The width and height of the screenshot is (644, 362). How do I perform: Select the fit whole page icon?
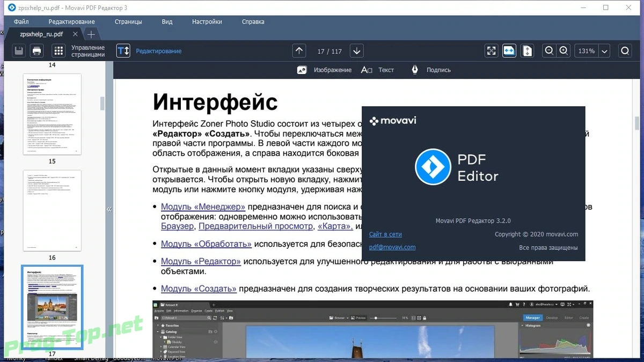528,51
